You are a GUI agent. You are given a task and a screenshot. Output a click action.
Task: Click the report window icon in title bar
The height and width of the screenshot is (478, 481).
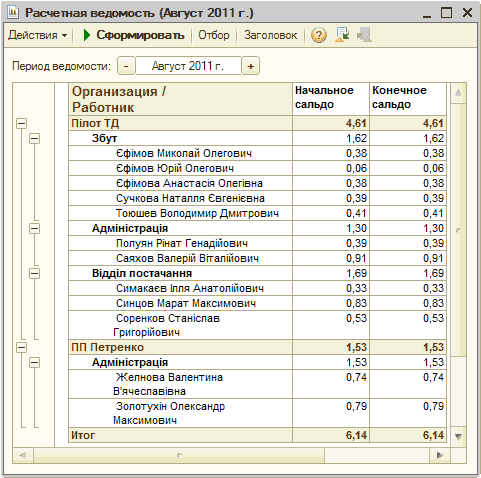[14, 13]
